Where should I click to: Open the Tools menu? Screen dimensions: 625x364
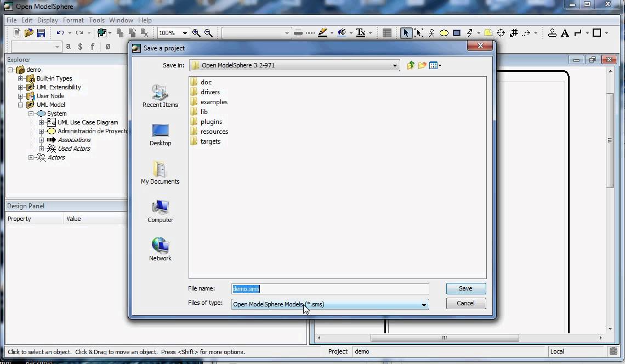pos(96,20)
